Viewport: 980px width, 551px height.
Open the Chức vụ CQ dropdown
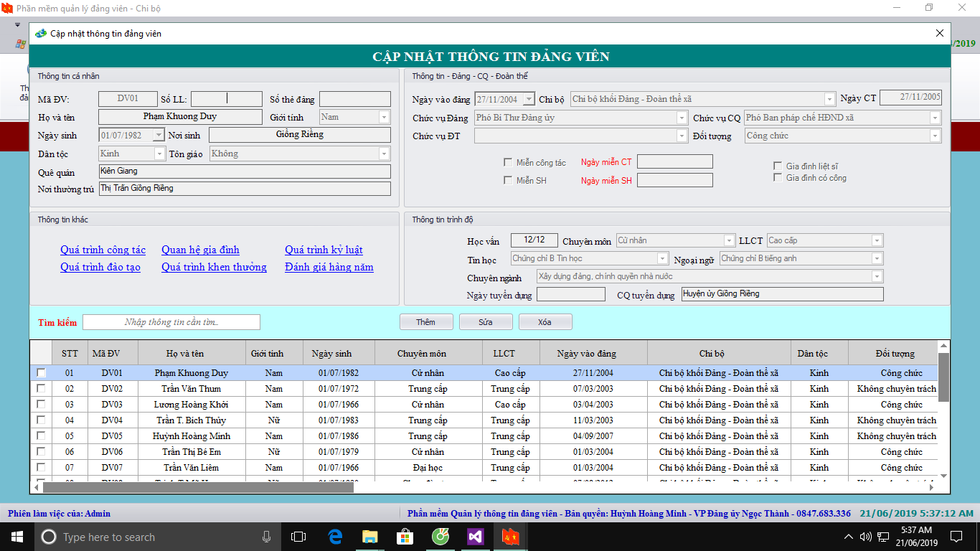tap(935, 118)
